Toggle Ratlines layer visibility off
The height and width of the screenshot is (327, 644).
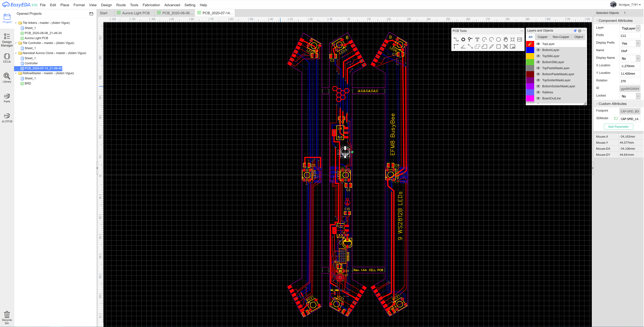click(538, 92)
